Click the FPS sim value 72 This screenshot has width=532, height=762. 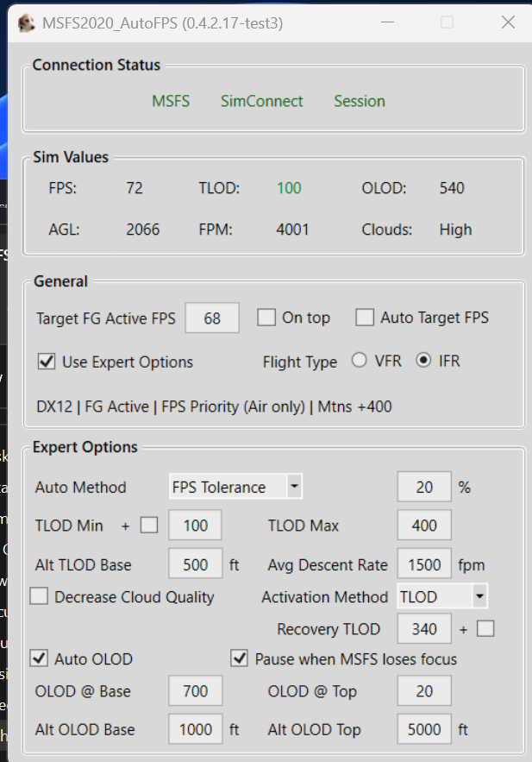(x=135, y=188)
